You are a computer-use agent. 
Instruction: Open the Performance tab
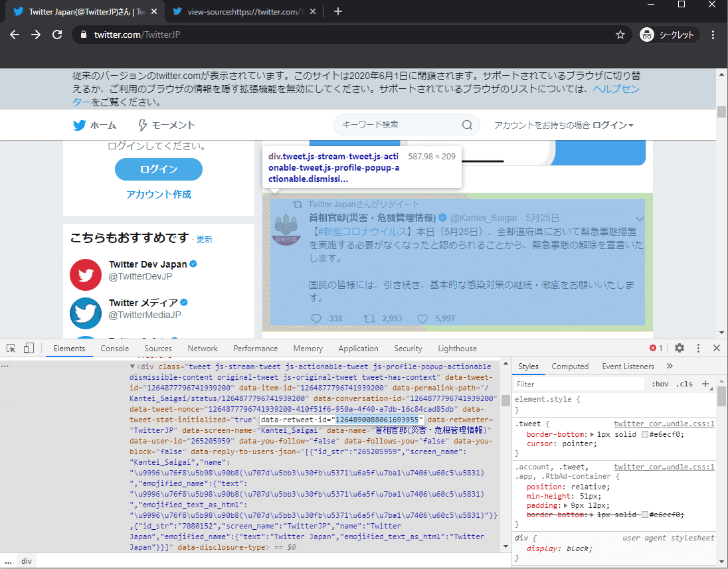(x=255, y=348)
